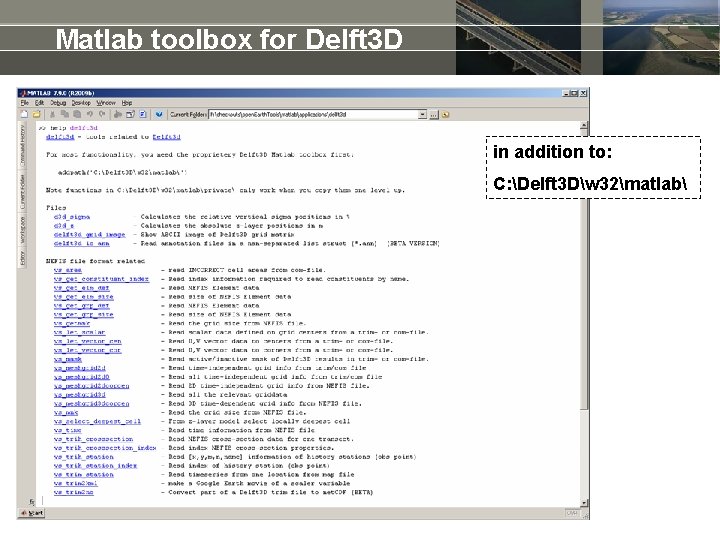
Task: Open the vs_mnk link
Action: pos(66,412)
